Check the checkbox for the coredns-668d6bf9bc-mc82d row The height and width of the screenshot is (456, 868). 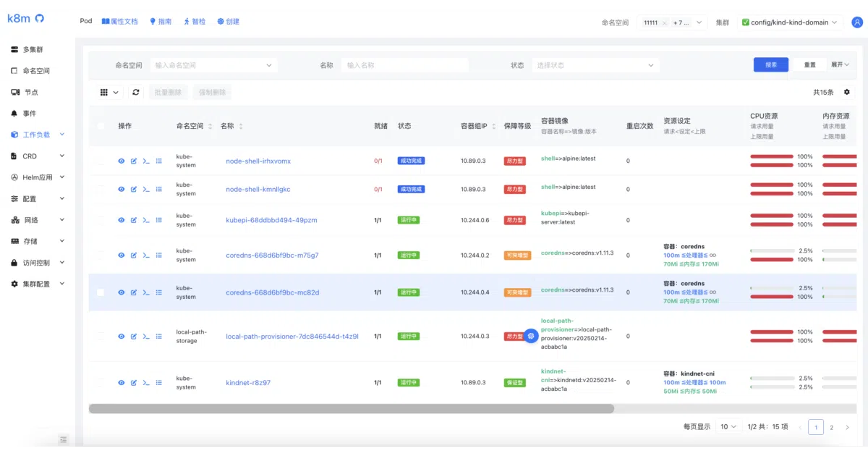point(101,292)
